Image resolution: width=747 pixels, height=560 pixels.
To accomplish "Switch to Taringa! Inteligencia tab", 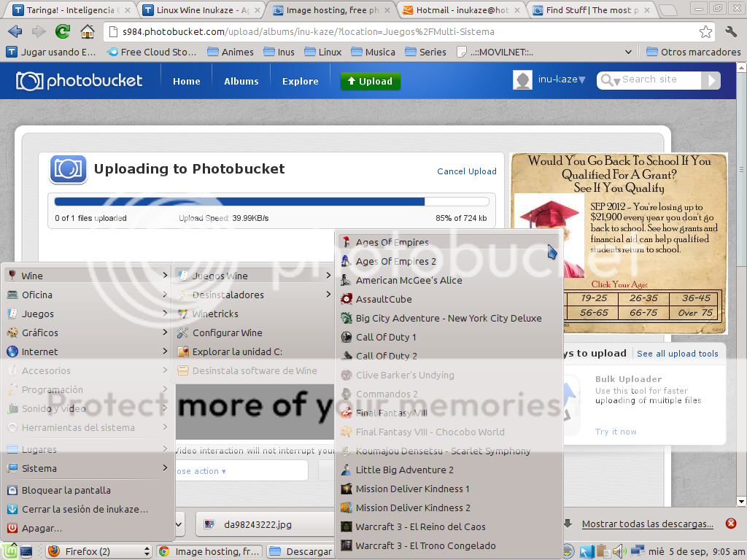I will 71,10.
